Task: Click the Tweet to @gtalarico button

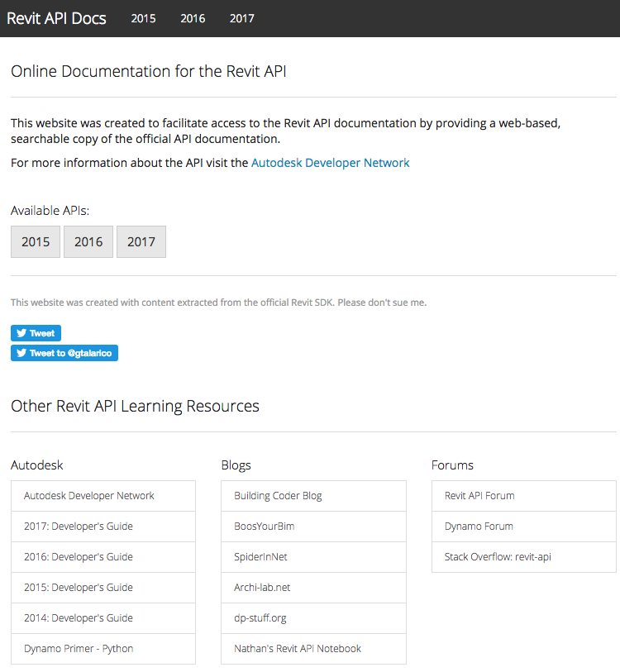Action: click(64, 353)
